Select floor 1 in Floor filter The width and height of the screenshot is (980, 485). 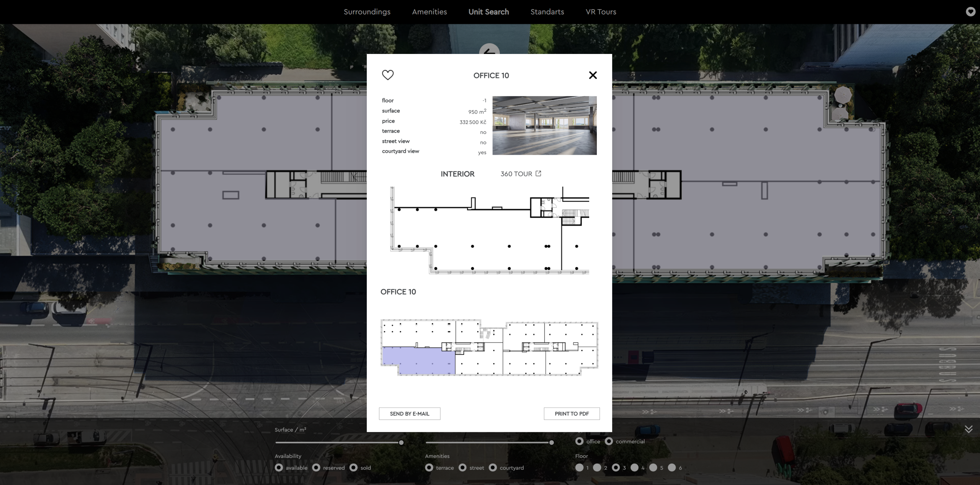tap(579, 468)
